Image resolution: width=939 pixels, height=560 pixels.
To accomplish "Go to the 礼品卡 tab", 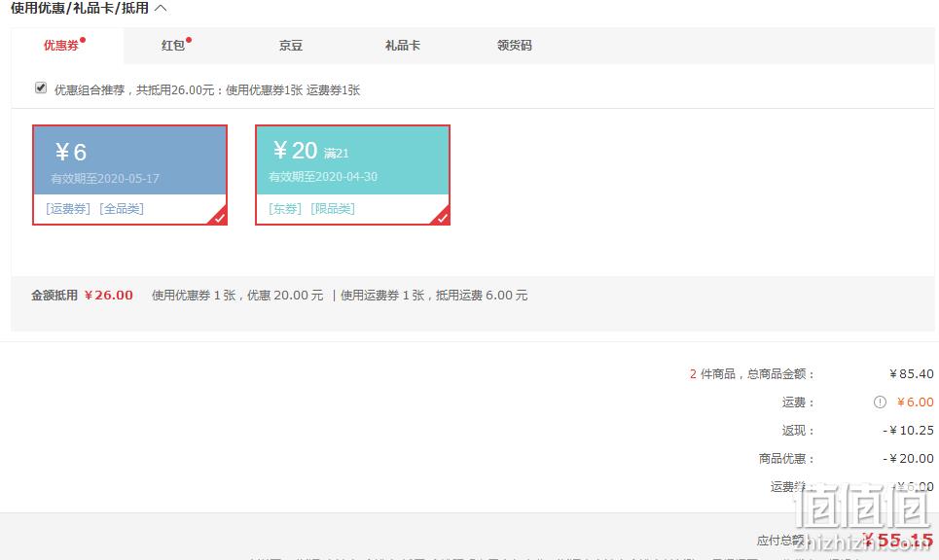I will coord(403,46).
